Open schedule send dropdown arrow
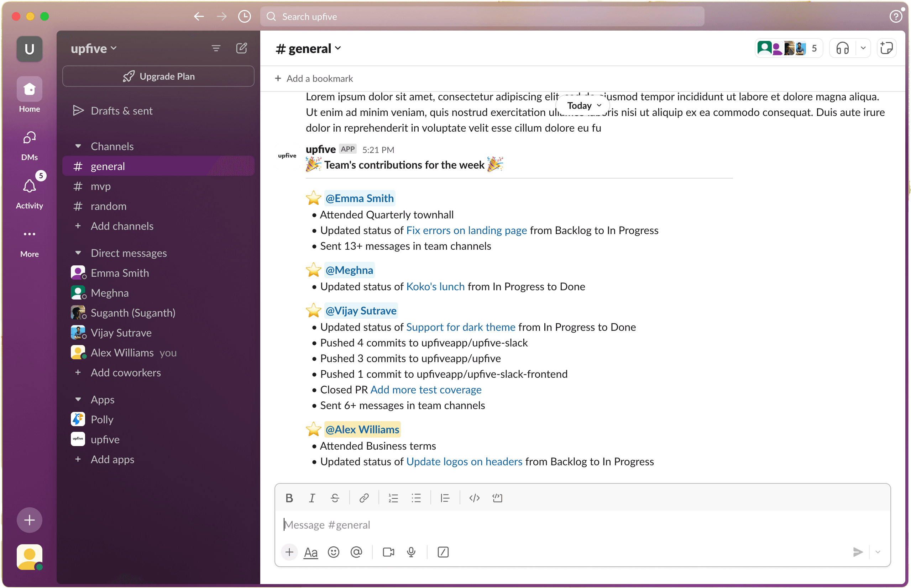Viewport: 911px width, 588px height. coord(878,552)
